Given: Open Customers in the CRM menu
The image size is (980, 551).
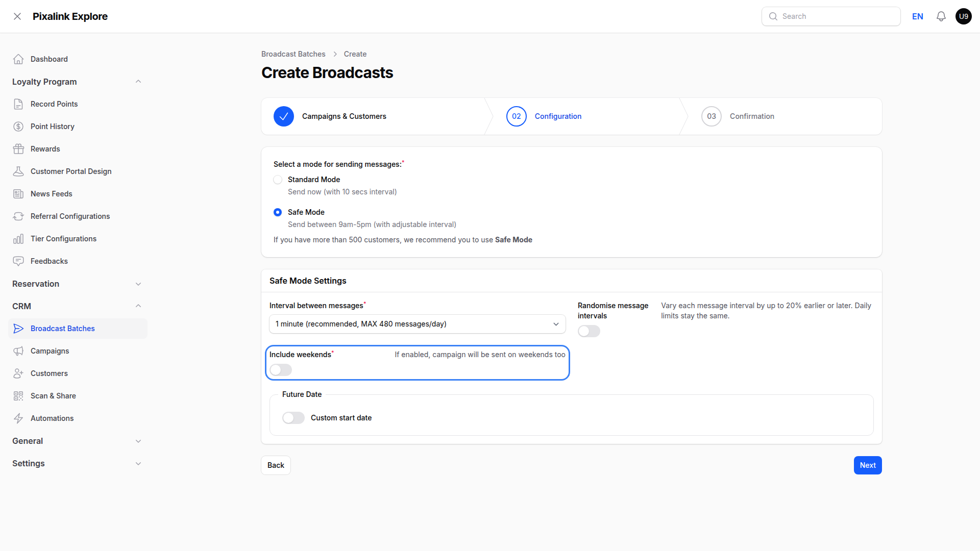Looking at the screenshot, I should tap(78, 373).
